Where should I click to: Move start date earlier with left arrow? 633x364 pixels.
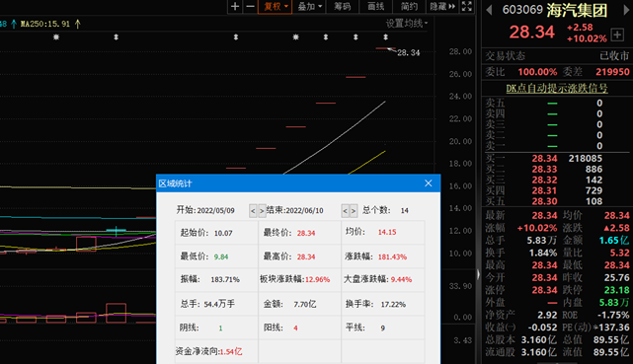pos(253,211)
